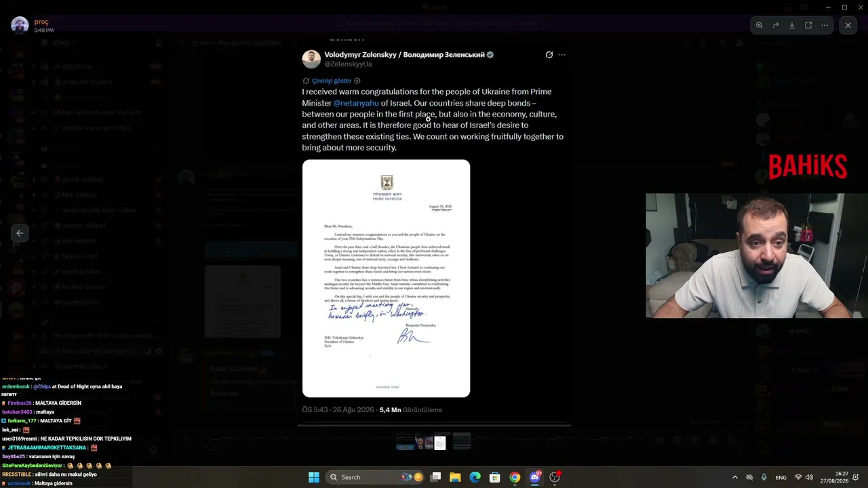The width and height of the screenshot is (868, 488).
Task: Go to the previous image with the left arrow
Action: (20, 233)
